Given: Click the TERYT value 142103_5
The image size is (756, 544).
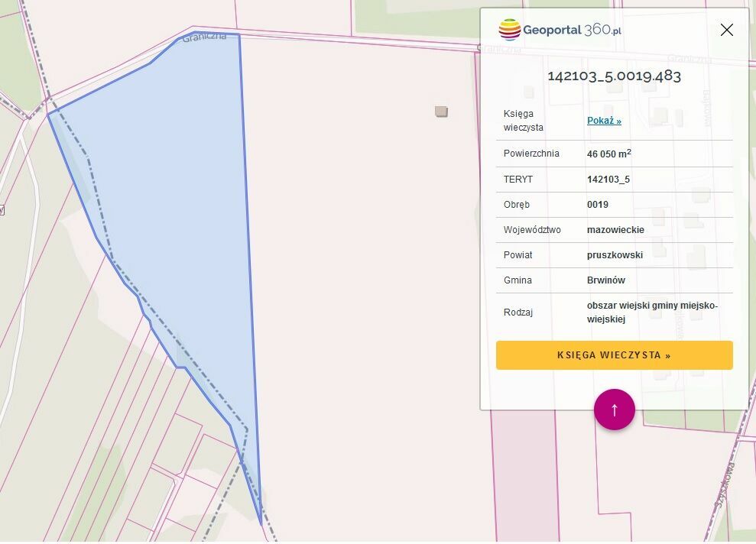Looking at the screenshot, I should 608,180.
